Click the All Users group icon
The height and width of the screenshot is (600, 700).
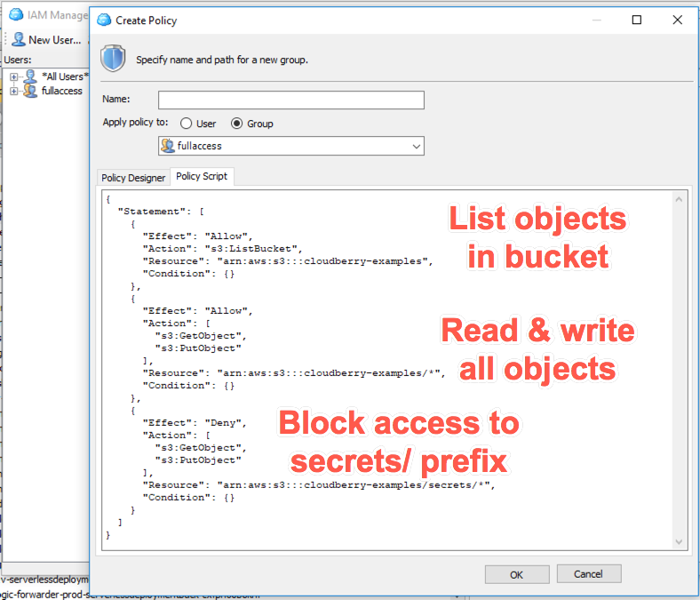[30, 76]
